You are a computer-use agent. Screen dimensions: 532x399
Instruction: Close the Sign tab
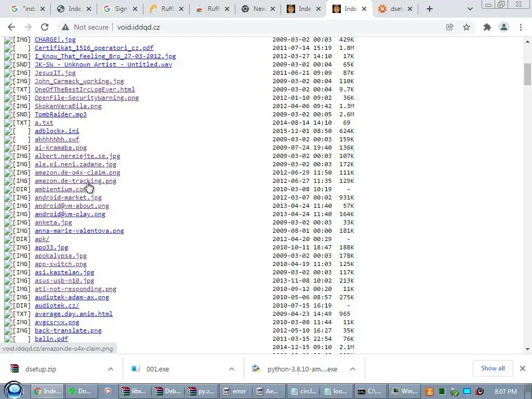click(x=135, y=9)
